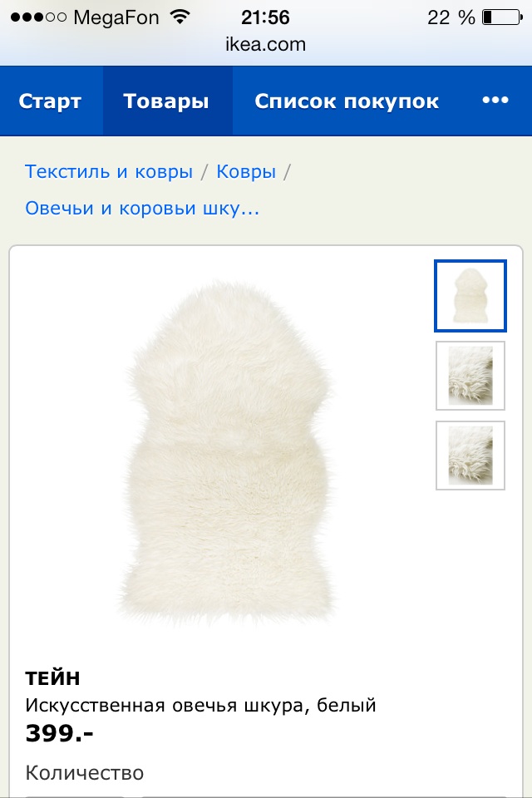The height and width of the screenshot is (798, 532).
Task: Tap the signal strength dots
Action: click(x=38, y=17)
